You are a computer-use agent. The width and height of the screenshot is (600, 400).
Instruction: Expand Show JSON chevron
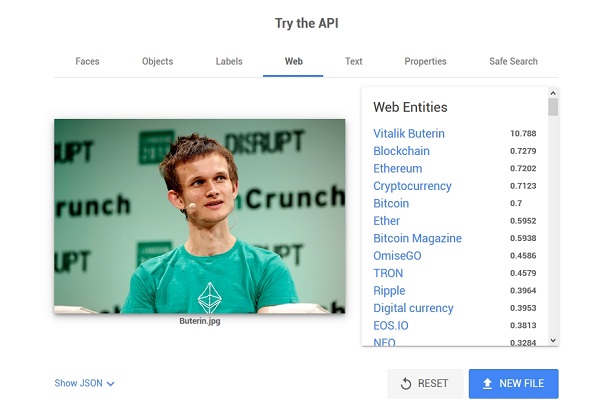[111, 384]
